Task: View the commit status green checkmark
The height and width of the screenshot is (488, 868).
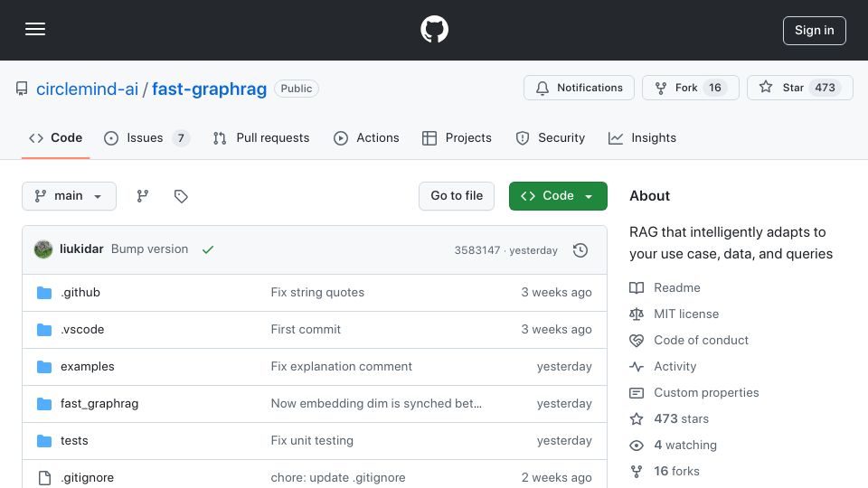Action: coord(208,249)
